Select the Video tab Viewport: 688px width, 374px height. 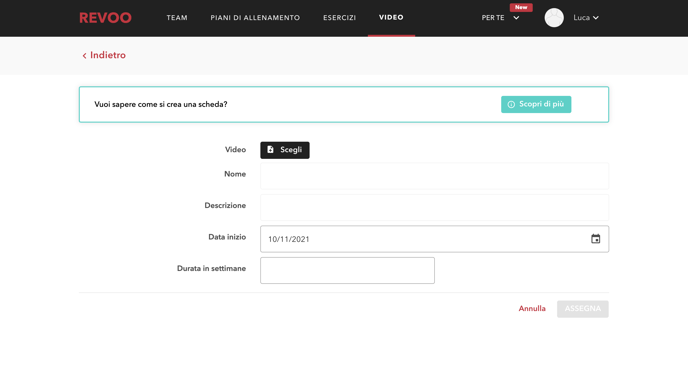(x=391, y=18)
